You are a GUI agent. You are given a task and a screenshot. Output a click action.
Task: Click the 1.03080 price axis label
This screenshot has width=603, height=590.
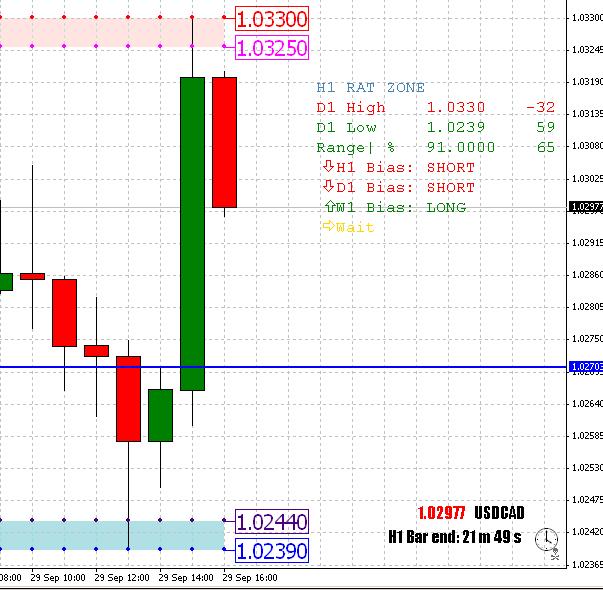(x=587, y=146)
